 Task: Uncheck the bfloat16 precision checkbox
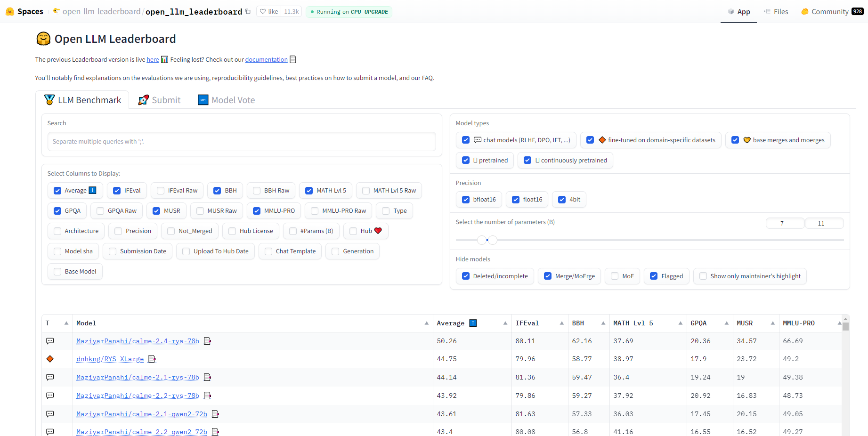point(466,200)
